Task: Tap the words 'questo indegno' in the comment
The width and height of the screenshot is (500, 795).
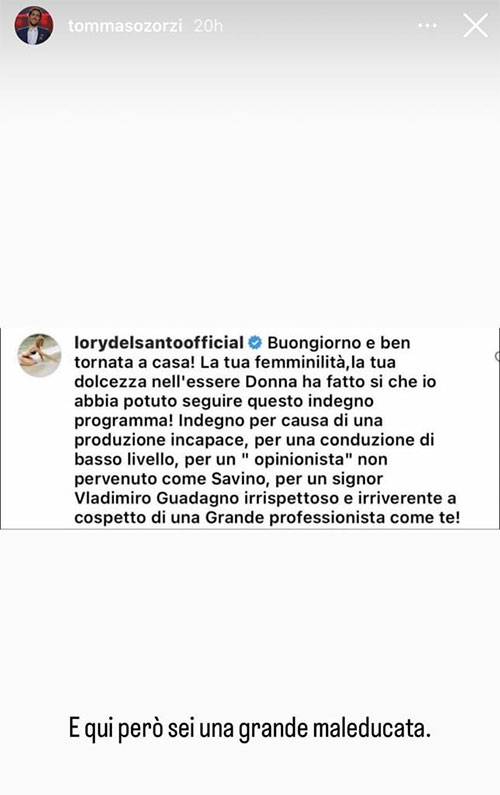Action: coord(311,402)
